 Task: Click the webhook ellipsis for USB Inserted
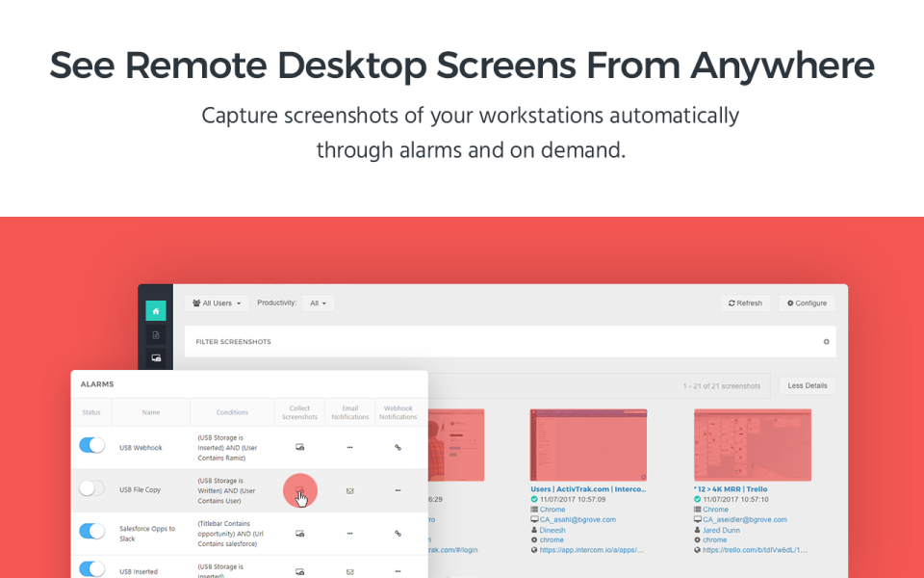tap(398, 571)
